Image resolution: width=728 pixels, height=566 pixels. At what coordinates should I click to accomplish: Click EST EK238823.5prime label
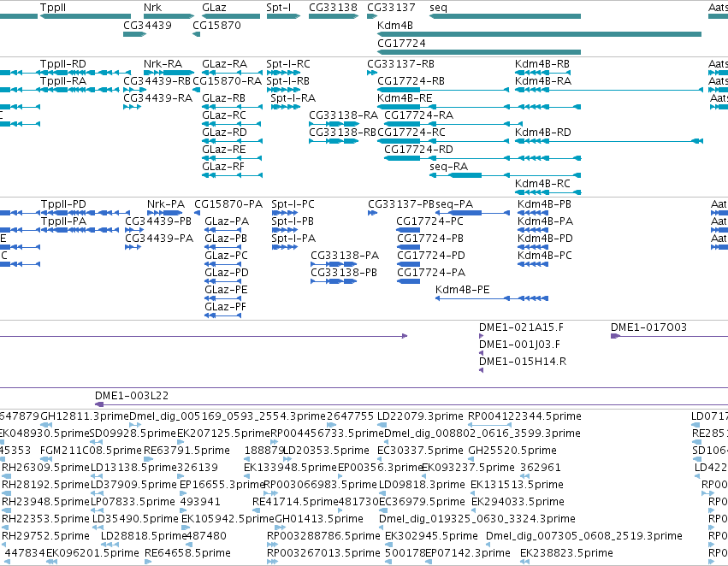pyautogui.click(x=566, y=553)
